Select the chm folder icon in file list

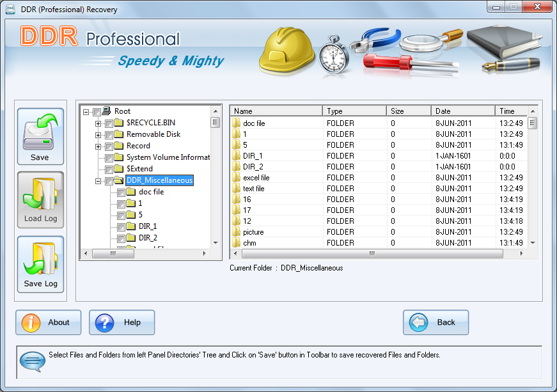pyautogui.click(x=236, y=243)
